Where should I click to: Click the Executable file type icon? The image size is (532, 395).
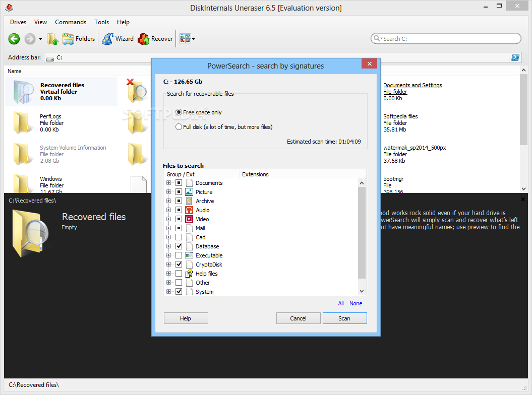click(189, 255)
